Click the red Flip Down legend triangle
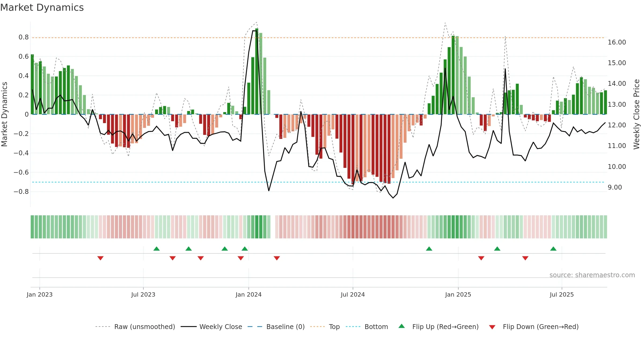The height and width of the screenshot is (362, 644). 492,327
